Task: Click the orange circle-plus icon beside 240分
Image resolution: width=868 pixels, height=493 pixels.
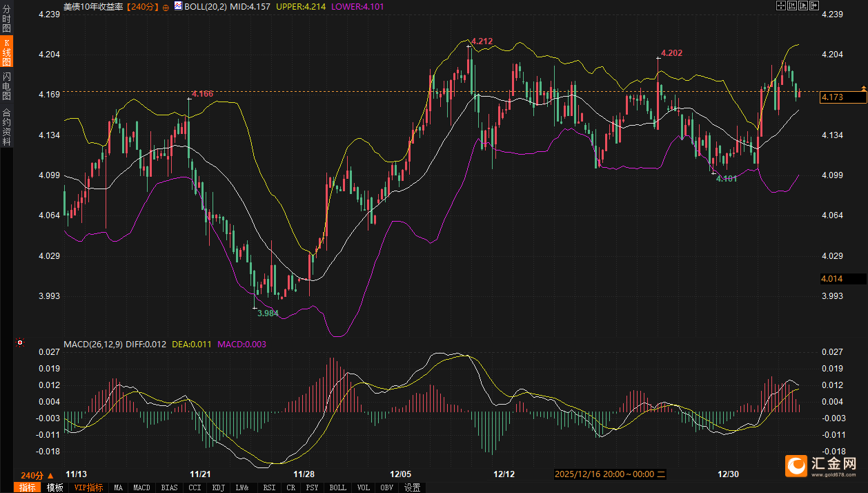Action: [x=166, y=6]
